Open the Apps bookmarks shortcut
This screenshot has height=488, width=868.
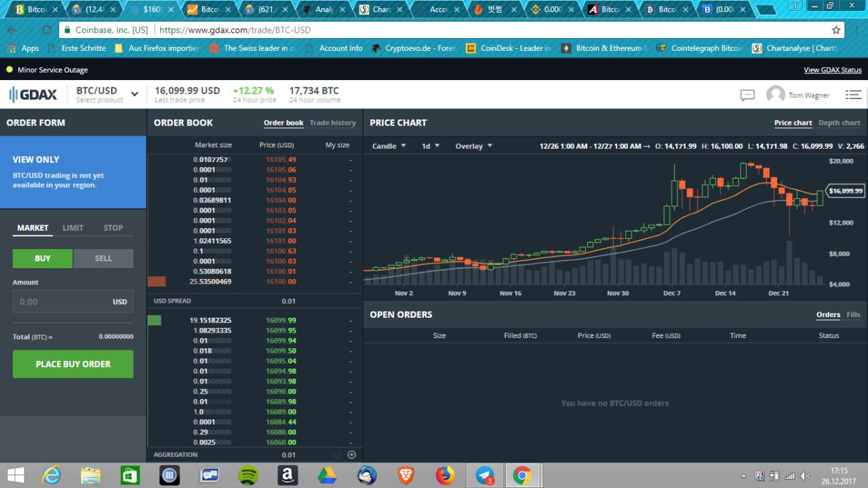(x=23, y=48)
